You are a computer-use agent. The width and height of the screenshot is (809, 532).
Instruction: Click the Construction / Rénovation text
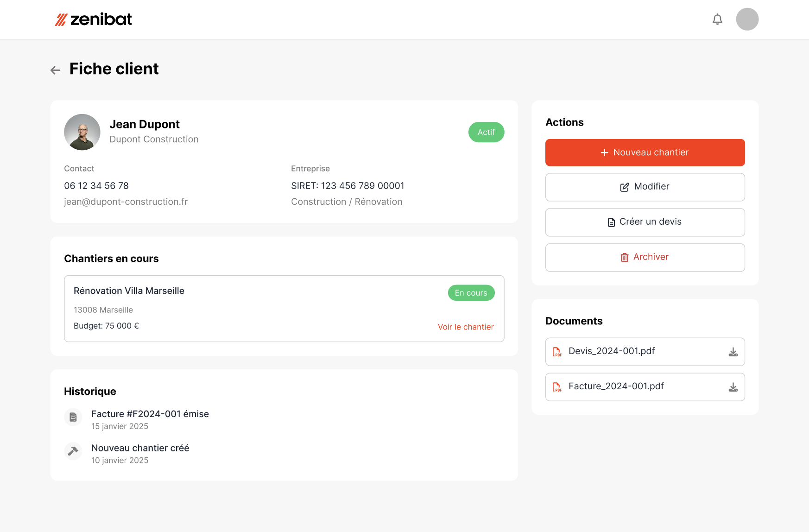347,202
